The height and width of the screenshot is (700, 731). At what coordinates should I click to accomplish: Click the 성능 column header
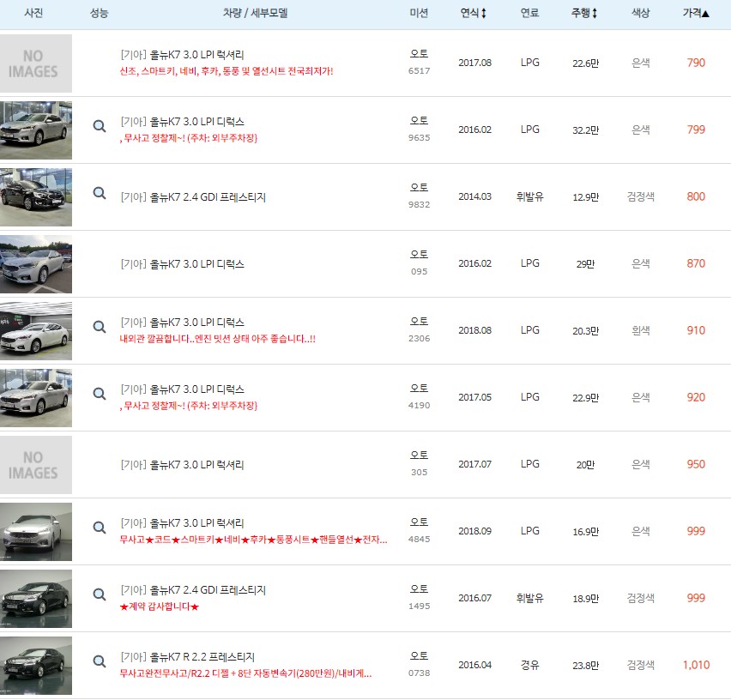coord(99,13)
